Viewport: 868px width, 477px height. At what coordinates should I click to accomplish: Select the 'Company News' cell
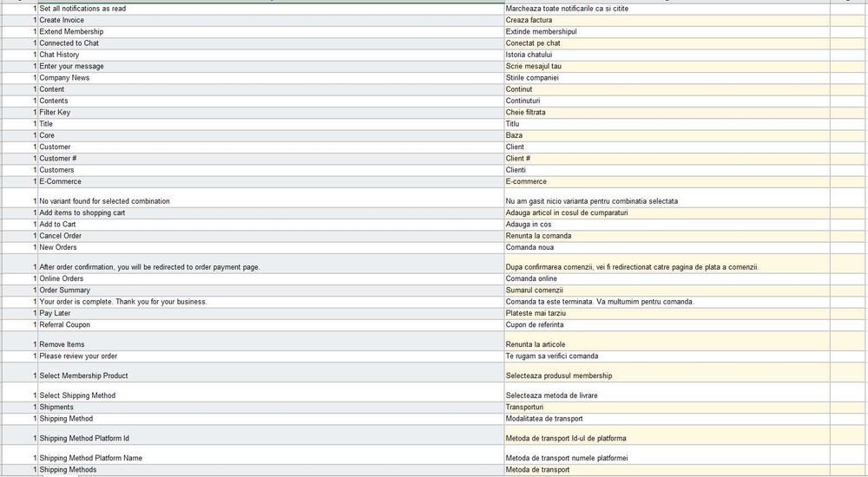[271, 78]
